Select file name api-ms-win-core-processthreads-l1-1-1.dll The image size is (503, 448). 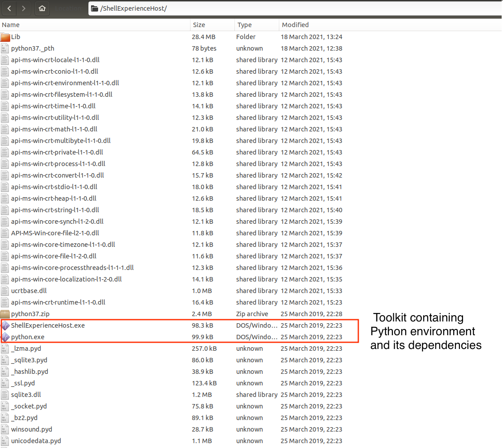point(72,268)
